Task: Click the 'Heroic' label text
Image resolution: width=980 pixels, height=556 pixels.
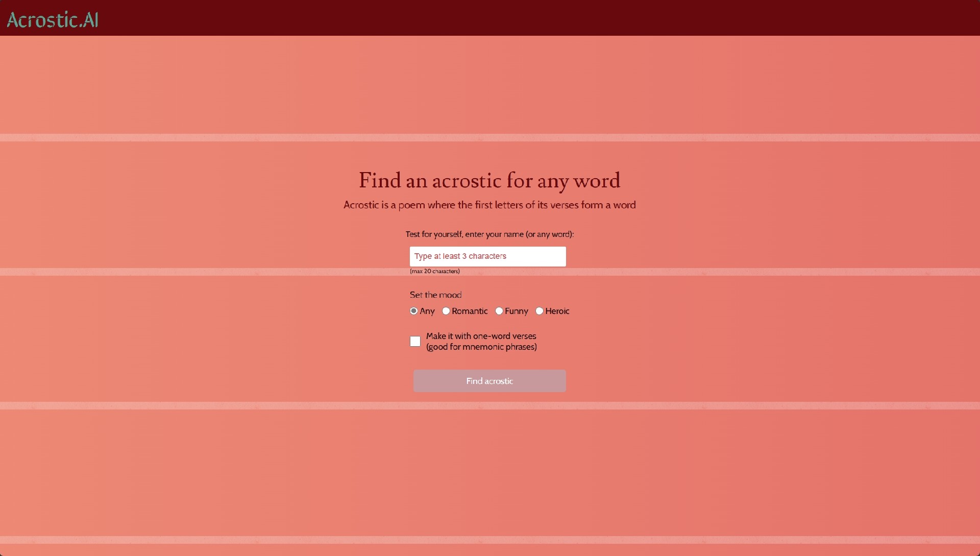Action: point(557,311)
